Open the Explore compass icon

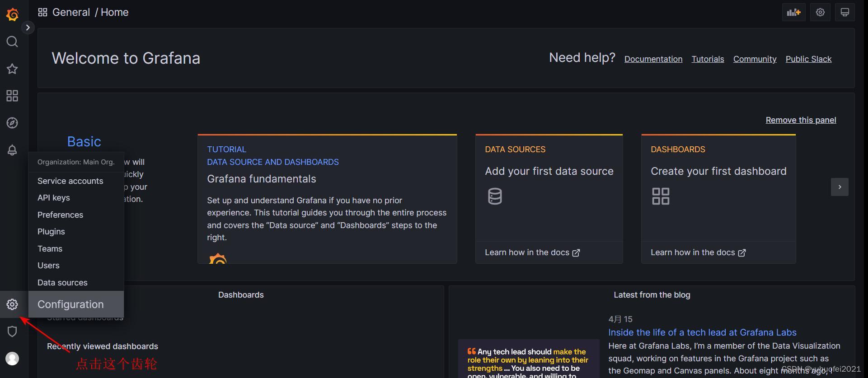click(x=12, y=123)
